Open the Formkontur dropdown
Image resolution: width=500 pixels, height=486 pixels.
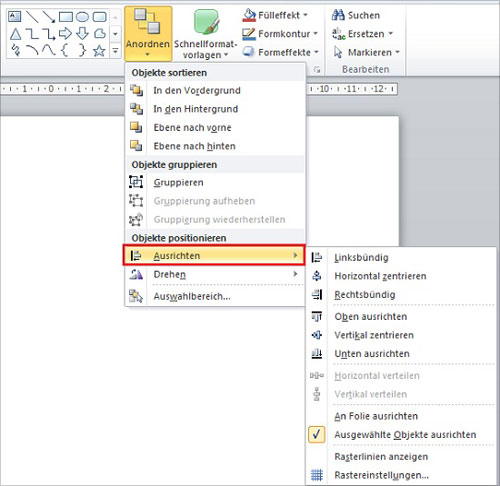[280, 34]
